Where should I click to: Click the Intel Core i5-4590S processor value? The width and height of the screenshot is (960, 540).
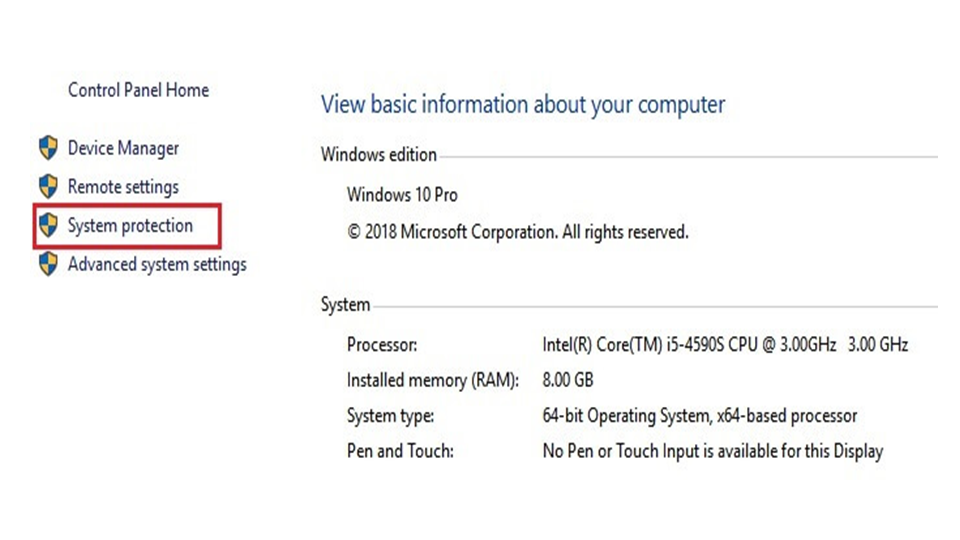click(725, 345)
